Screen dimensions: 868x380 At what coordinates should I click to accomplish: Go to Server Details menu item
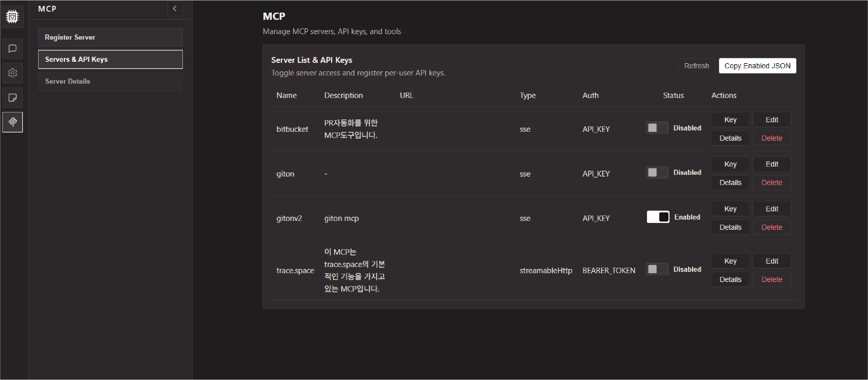[110, 81]
